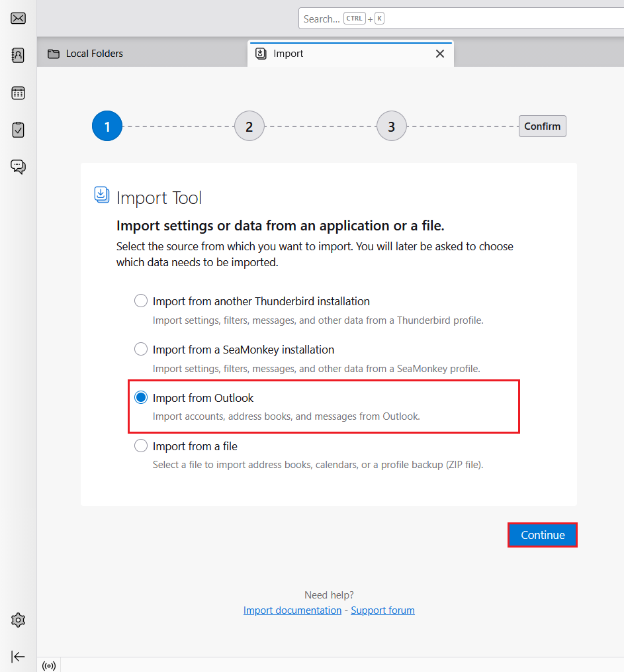Open Settings gear icon
This screenshot has width=624, height=672.
pyautogui.click(x=18, y=620)
